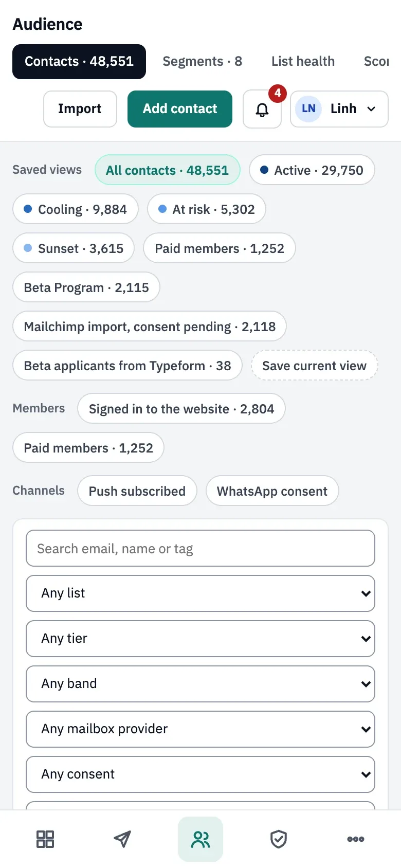The height and width of the screenshot is (868, 401).
Task: Select Beta applicants from Typeform view
Action: click(x=127, y=366)
